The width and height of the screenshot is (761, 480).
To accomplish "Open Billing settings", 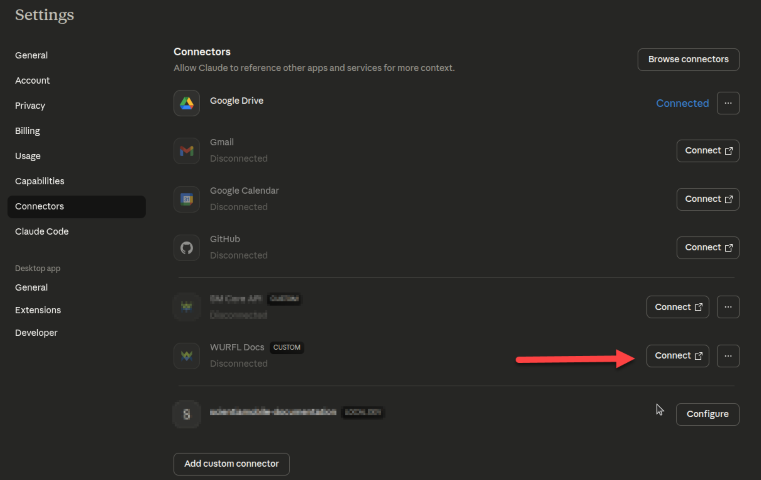I will (x=28, y=131).
